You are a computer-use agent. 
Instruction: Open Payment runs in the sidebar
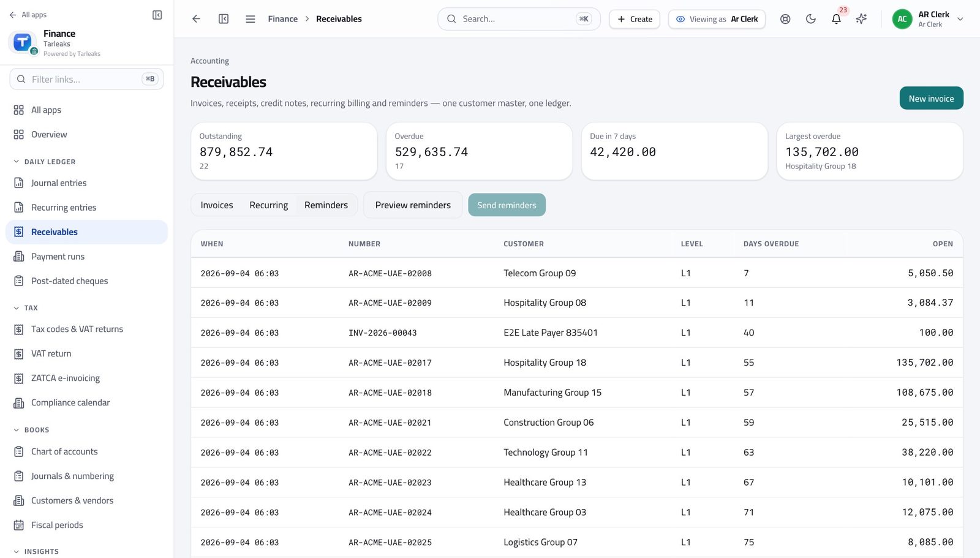pos(86,257)
